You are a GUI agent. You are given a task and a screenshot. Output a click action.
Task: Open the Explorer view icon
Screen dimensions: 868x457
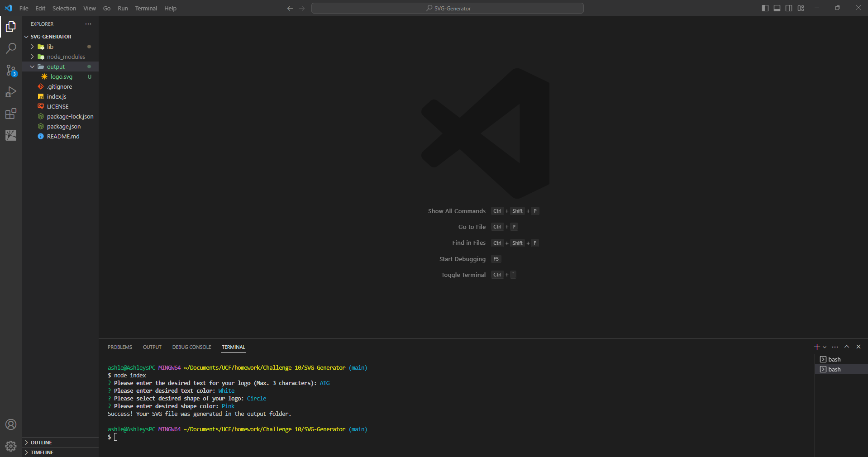pyautogui.click(x=11, y=27)
